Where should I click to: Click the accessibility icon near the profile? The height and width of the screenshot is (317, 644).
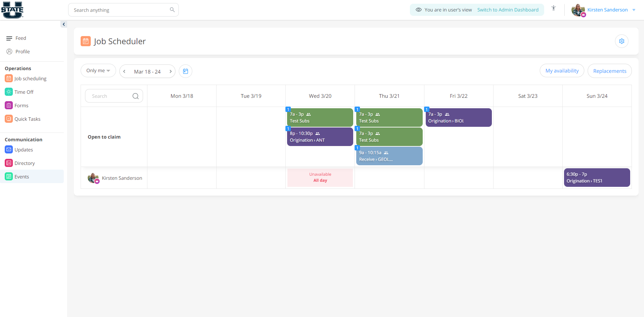[x=553, y=8]
